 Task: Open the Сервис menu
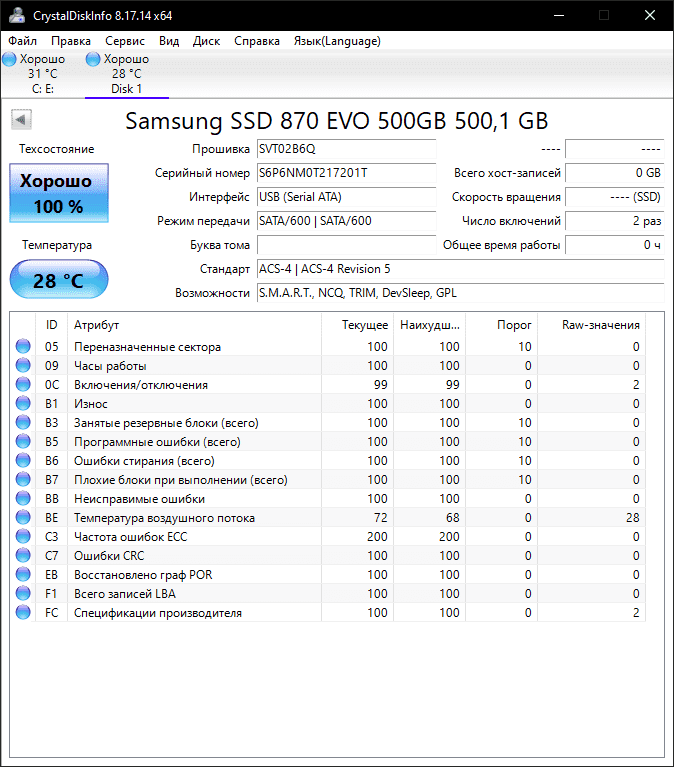(x=125, y=41)
